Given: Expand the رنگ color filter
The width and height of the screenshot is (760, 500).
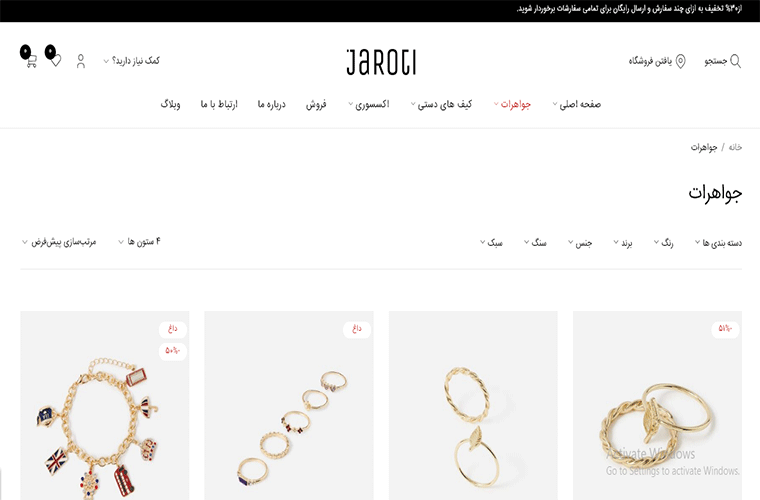Looking at the screenshot, I should (664, 242).
